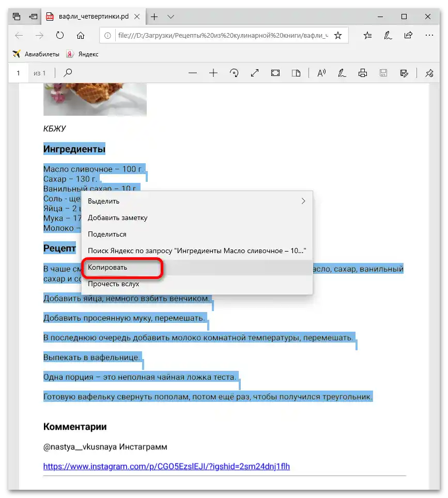Open the Favorites hub

[x=367, y=35]
